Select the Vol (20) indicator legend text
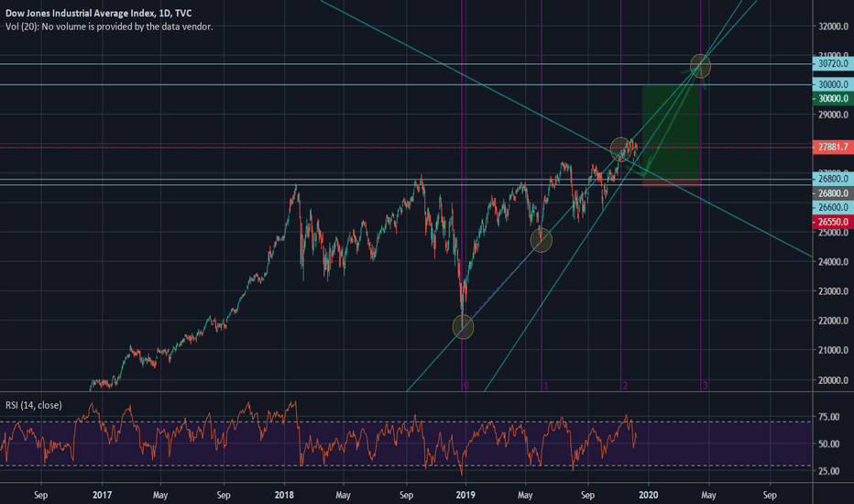854x504 pixels. [x=109, y=27]
